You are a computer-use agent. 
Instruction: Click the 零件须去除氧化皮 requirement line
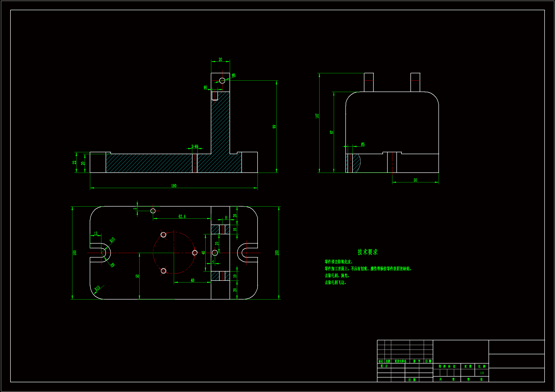(339, 262)
